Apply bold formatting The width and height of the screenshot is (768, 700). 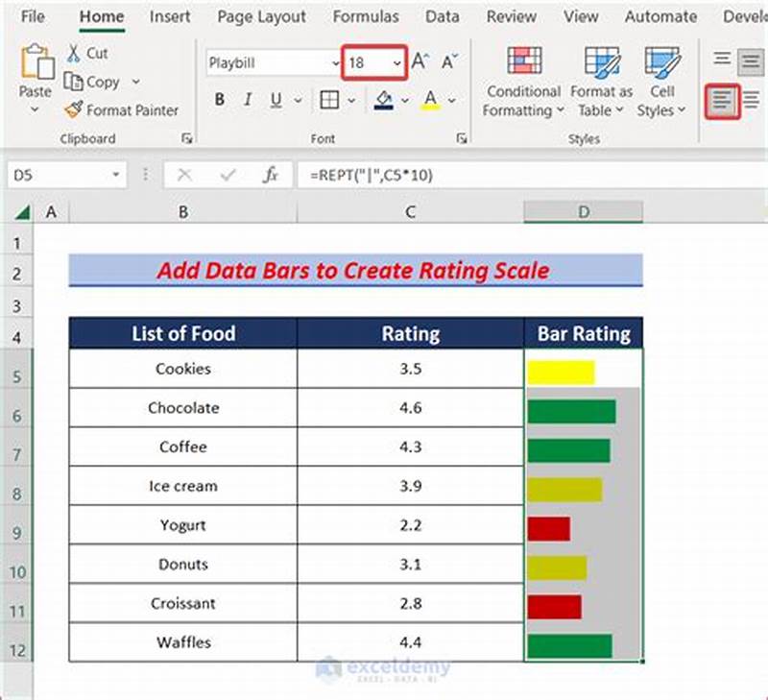(219, 99)
